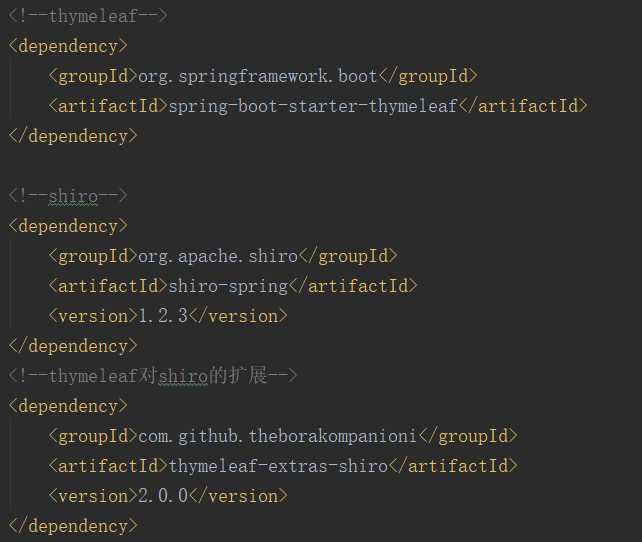Click groupId value org.apache.shiro

coord(218,256)
